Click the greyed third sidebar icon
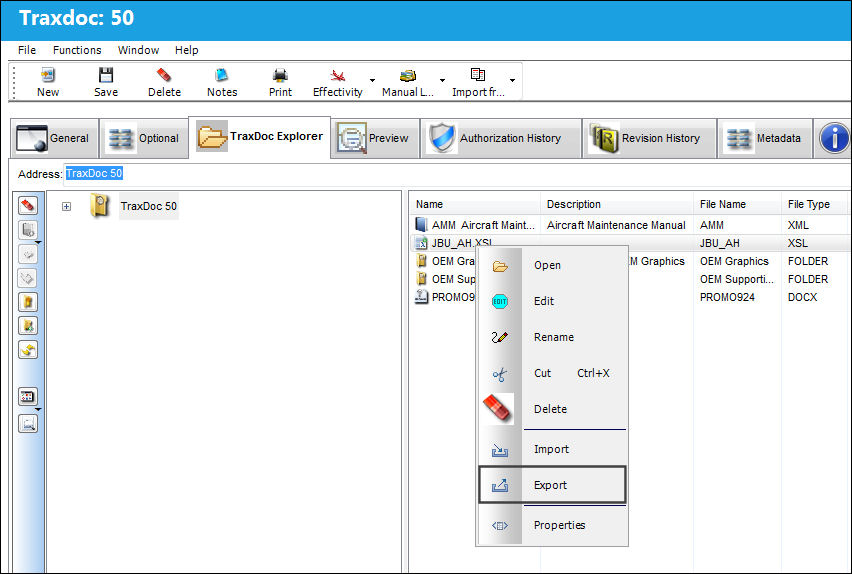This screenshot has width=852, height=574. pyautogui.click(x=28, y=254)
